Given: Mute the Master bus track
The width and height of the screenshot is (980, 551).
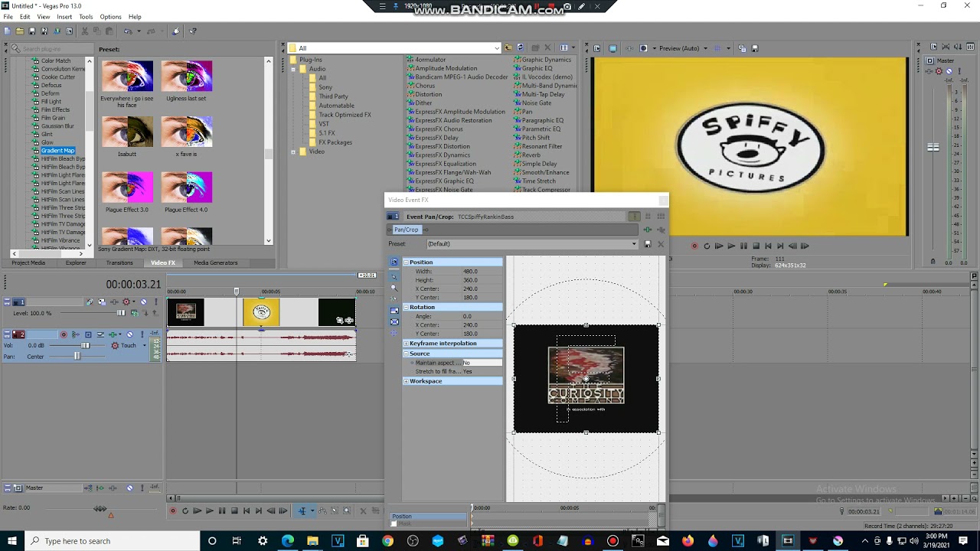Looking at the screenshot, I should tap(129, 487).
